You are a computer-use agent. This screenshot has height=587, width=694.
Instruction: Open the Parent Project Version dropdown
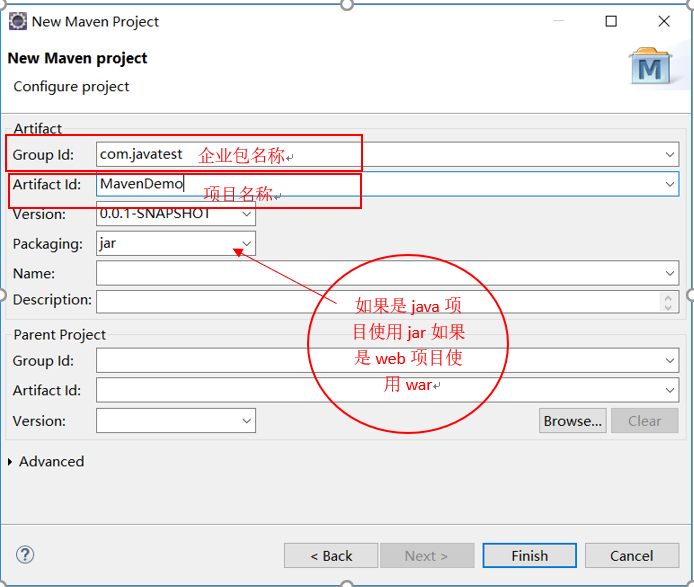tap(247, 421)
